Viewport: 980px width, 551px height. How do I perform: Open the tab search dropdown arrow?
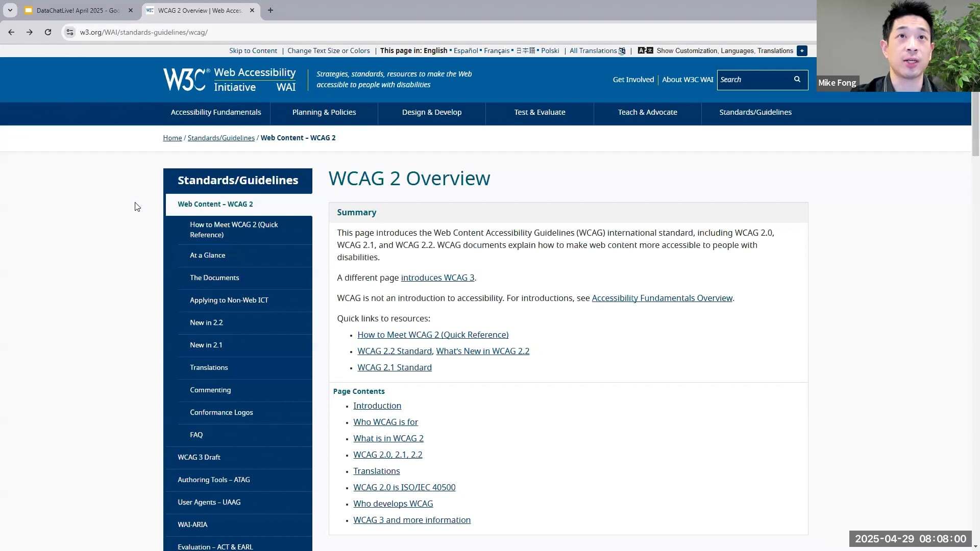pyautogui.click(x=10, y=10)
